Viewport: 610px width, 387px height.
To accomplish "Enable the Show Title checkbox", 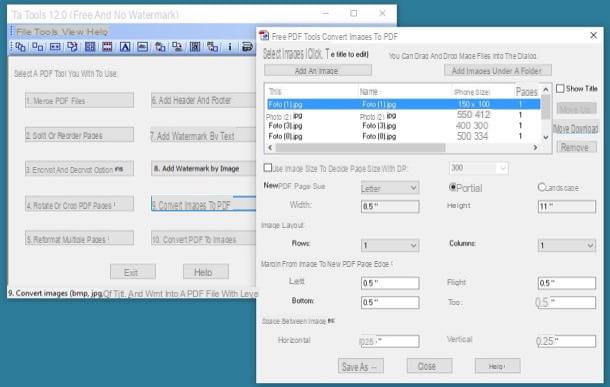I will coord(560,89).
